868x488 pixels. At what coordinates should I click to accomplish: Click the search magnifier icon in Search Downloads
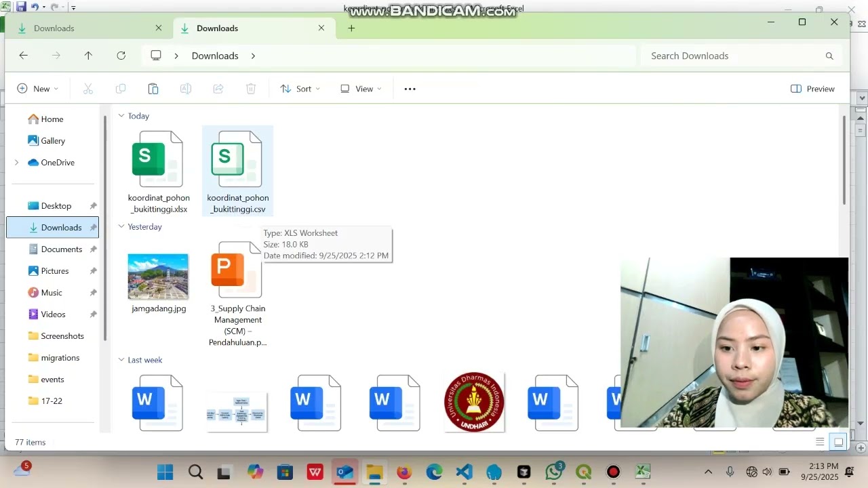(829, 56)
